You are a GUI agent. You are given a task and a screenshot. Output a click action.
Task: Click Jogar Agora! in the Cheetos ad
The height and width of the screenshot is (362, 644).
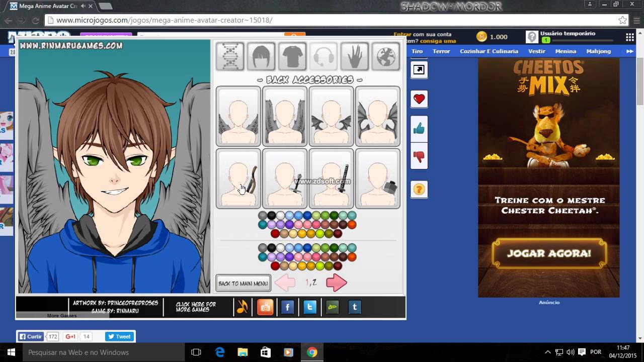549,253
